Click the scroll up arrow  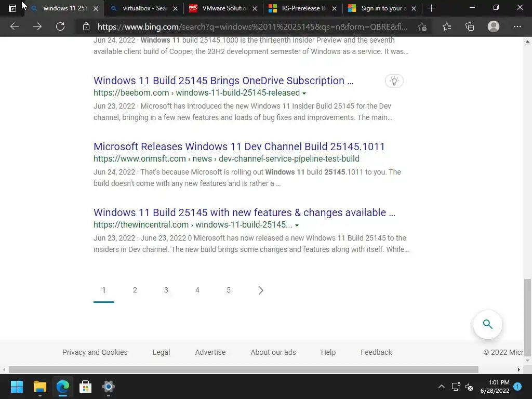[x=527, y=42]
